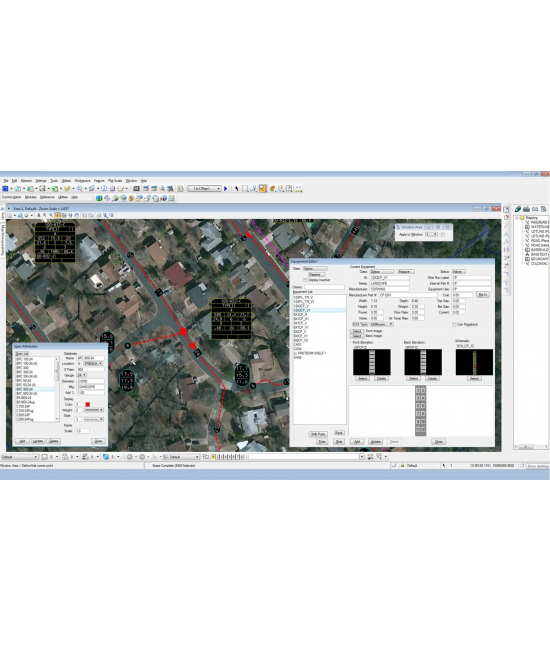Screen dimensions: 550x651
Task: Open the Settings menu
Action: [41, 181]
